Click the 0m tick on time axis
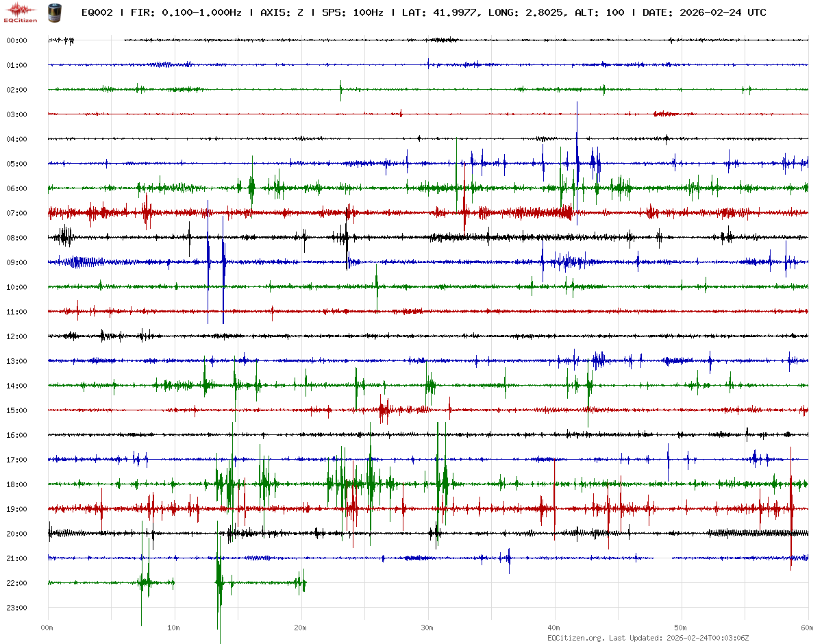The height and width of the screenshot is (644, 822). (47, 628)
